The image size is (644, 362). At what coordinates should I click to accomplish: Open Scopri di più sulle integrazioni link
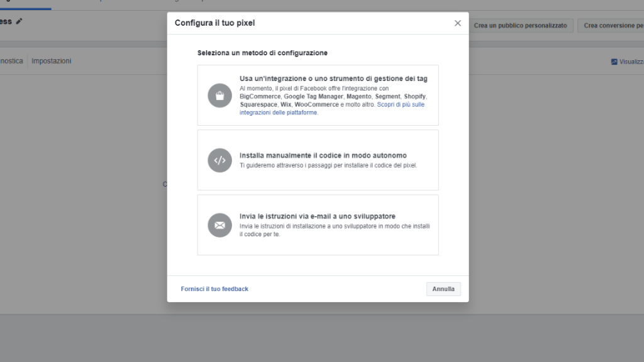coord(332,108)
